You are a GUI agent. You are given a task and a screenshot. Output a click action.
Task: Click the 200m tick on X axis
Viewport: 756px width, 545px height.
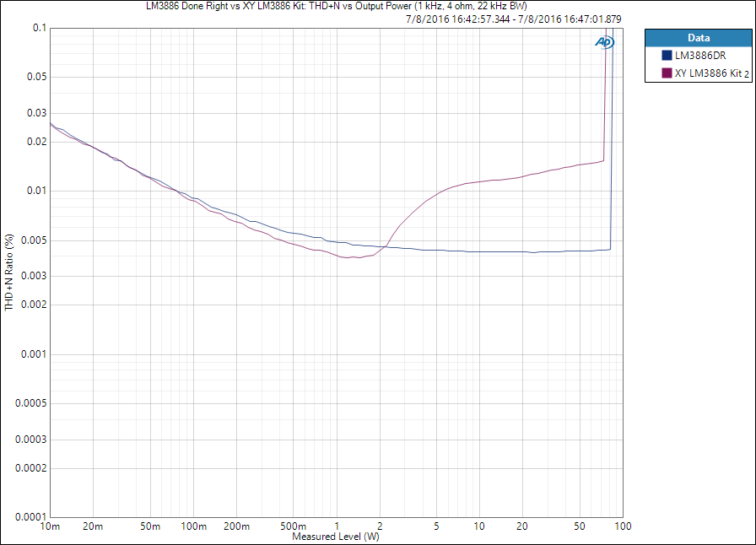click(x=236, y=526)
